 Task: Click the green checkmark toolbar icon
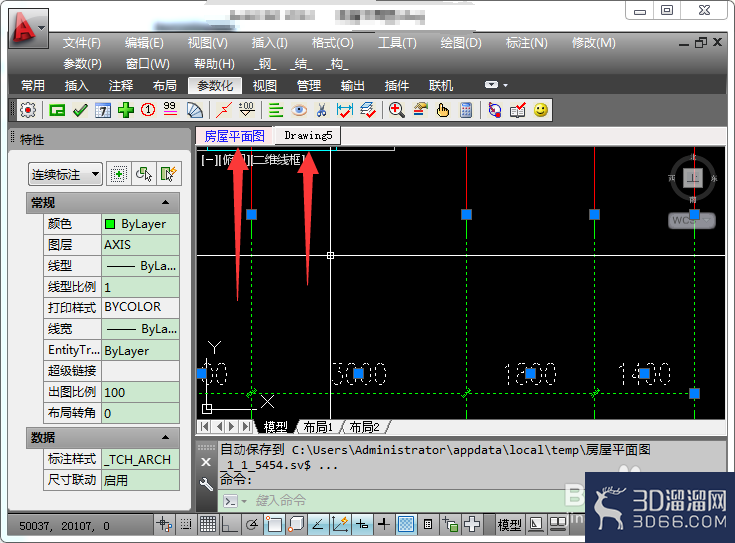coord(80,111)
